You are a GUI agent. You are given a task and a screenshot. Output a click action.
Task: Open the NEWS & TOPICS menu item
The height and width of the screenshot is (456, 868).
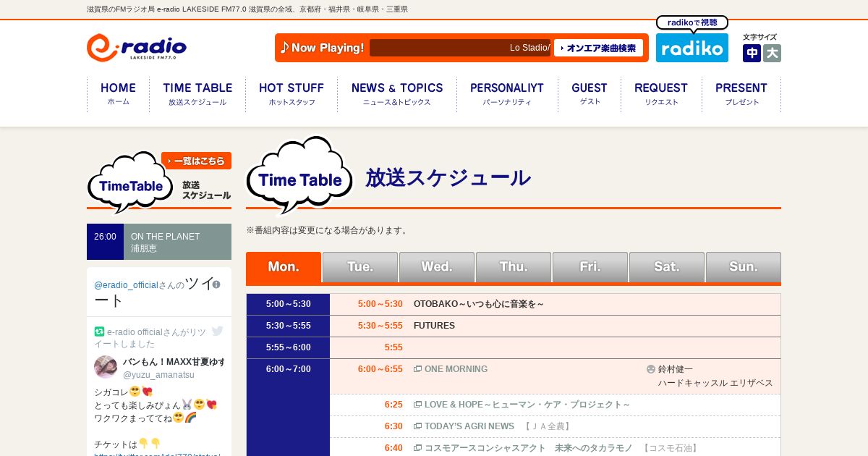point(397,94)
